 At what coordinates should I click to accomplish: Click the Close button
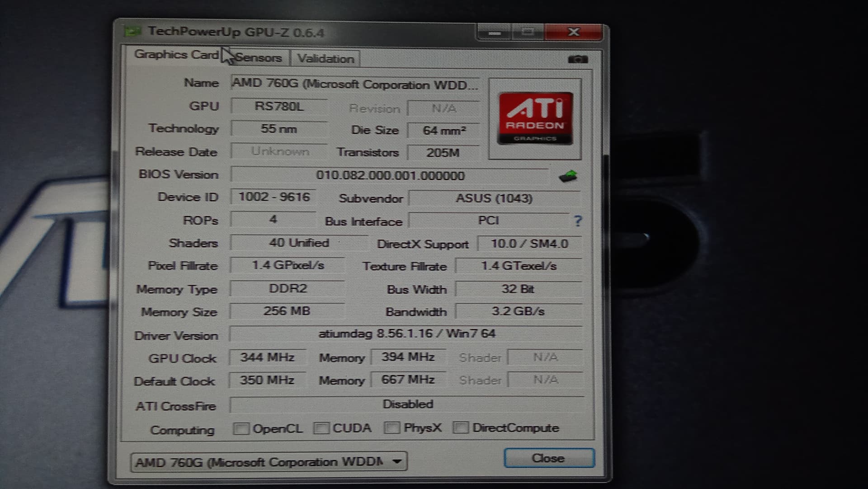(x=549, y=458)
